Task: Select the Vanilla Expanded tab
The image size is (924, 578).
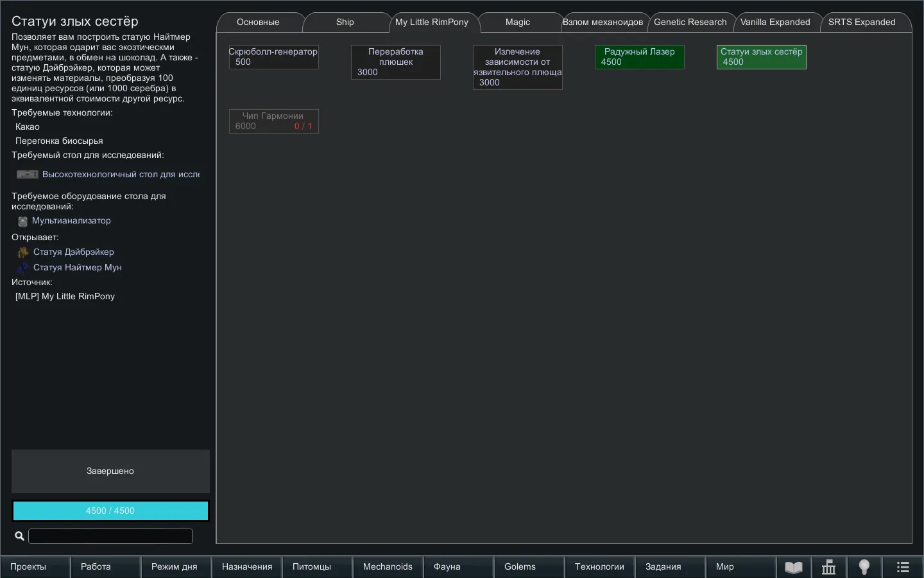Action: coord(775,22)
